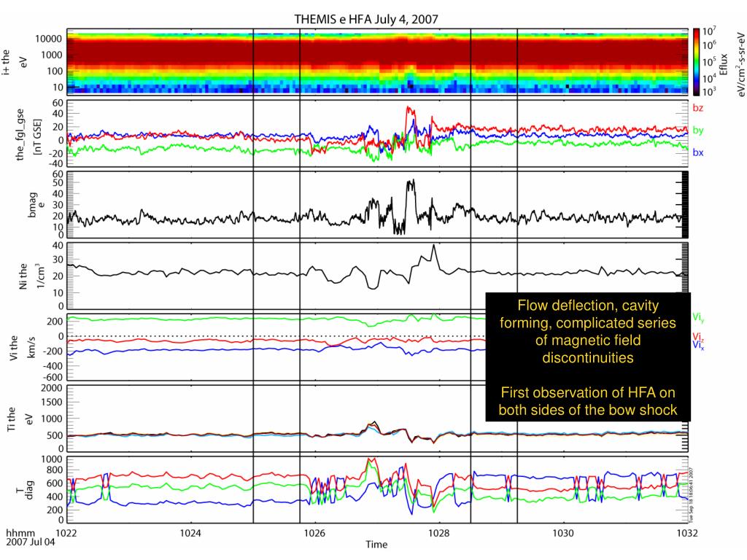Click the ion energy spectrogram panel
747x560 pixels.
[x=377, y=61]
